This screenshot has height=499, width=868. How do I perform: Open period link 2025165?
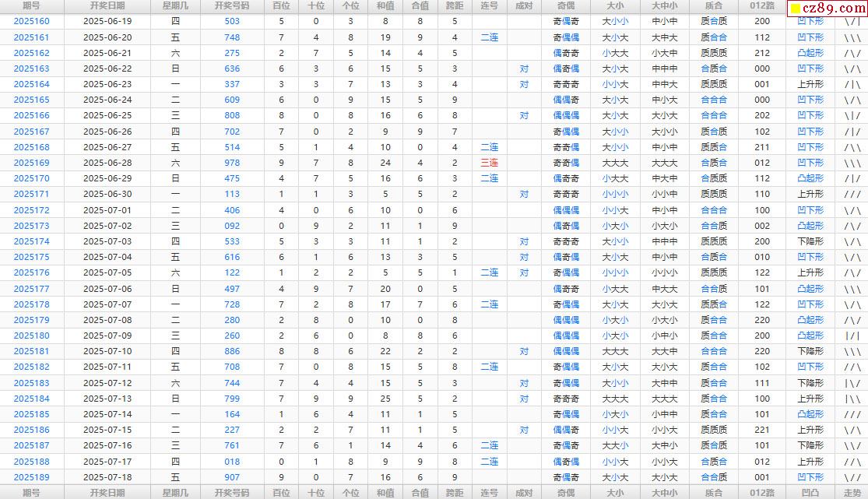pyautogui.click(x=32, y=100)
